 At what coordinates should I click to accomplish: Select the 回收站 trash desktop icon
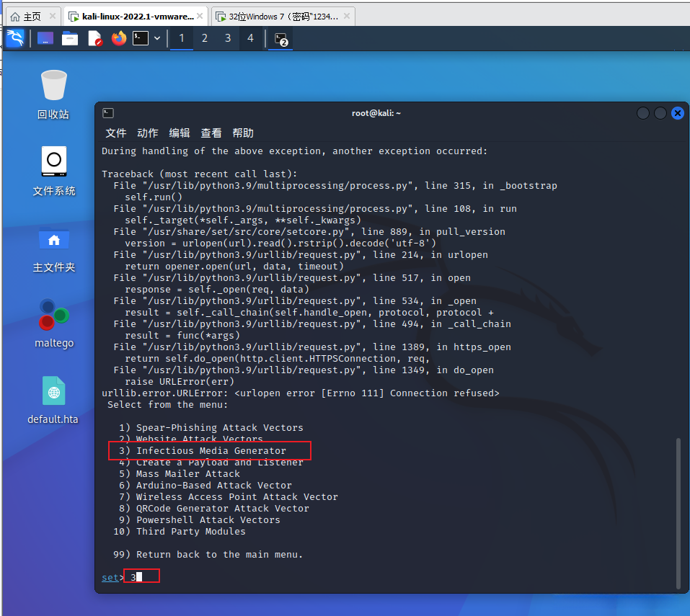53,95
